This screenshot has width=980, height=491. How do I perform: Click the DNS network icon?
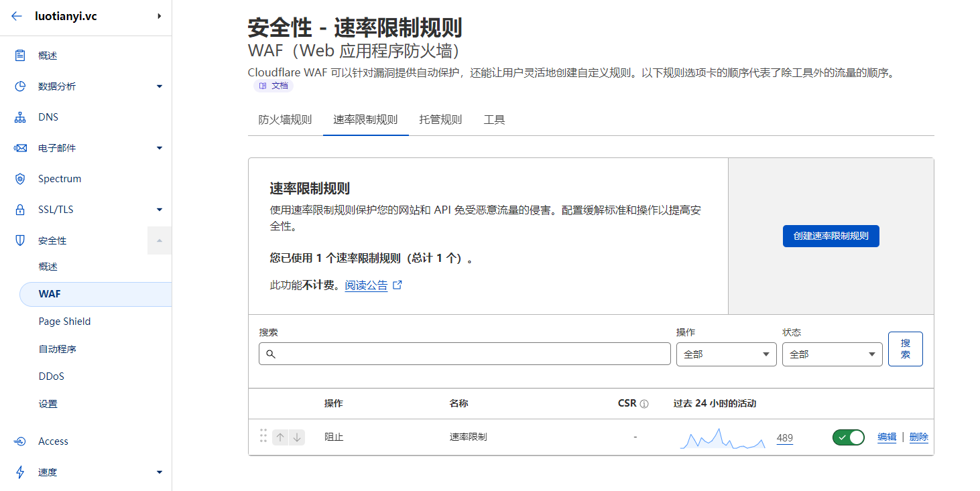pos(20,117)
